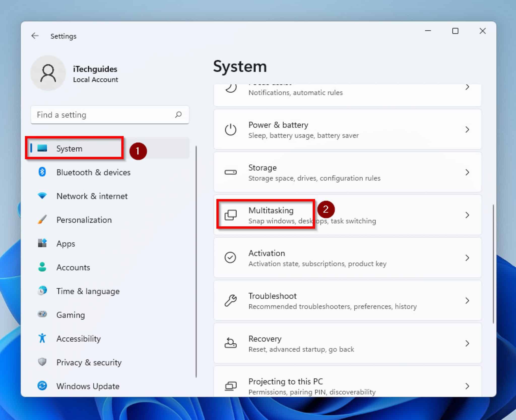Minimize the Settings window
Image resolution: width=516 pixels, height=420 pixels.
click(428, 31)
